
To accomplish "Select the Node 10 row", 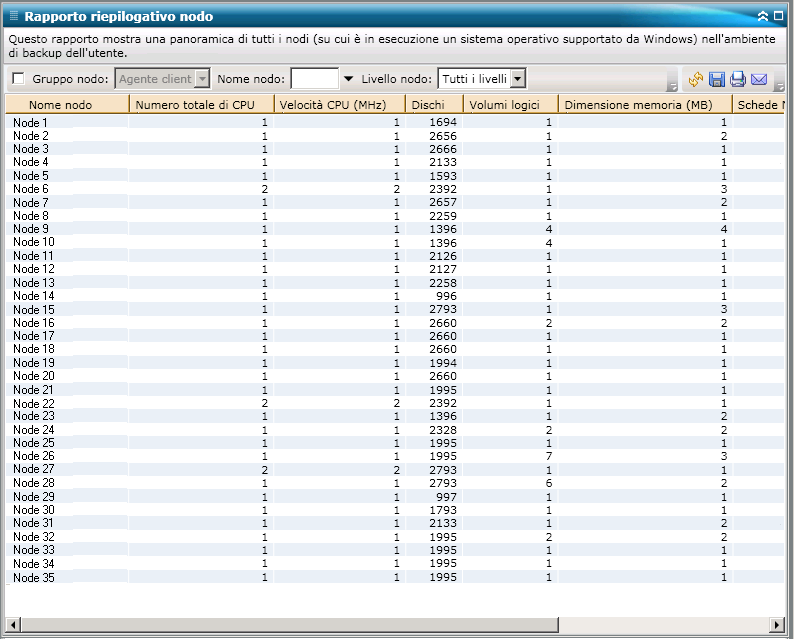I will [395, 242].
